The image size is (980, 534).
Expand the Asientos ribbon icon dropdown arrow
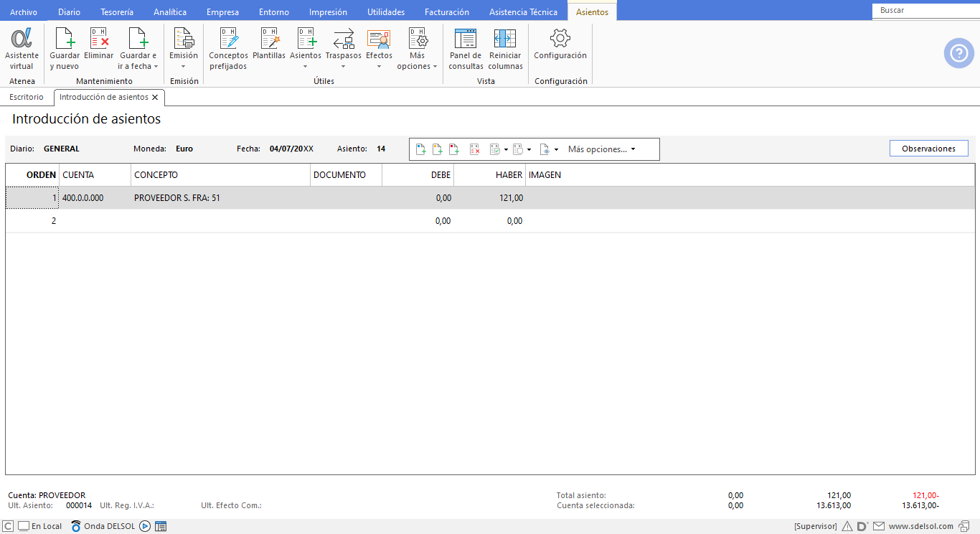click(x=306, y=67)
